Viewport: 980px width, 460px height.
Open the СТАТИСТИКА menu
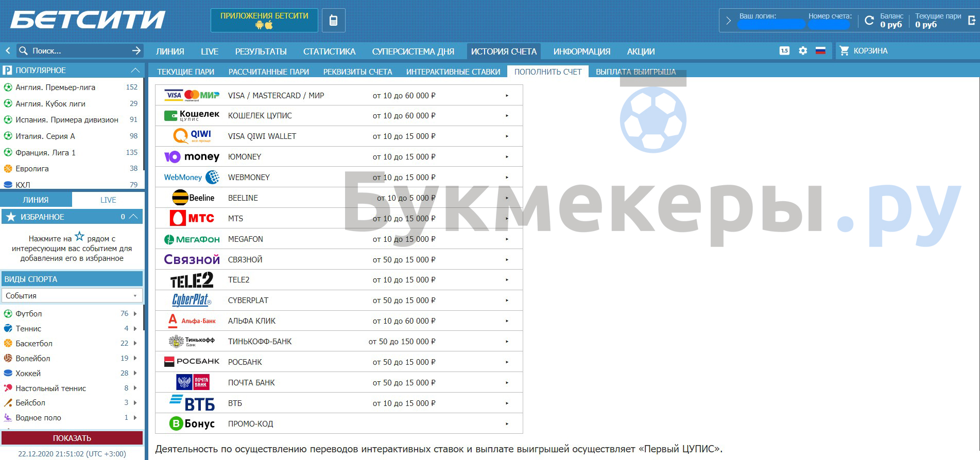coord(330,51)
